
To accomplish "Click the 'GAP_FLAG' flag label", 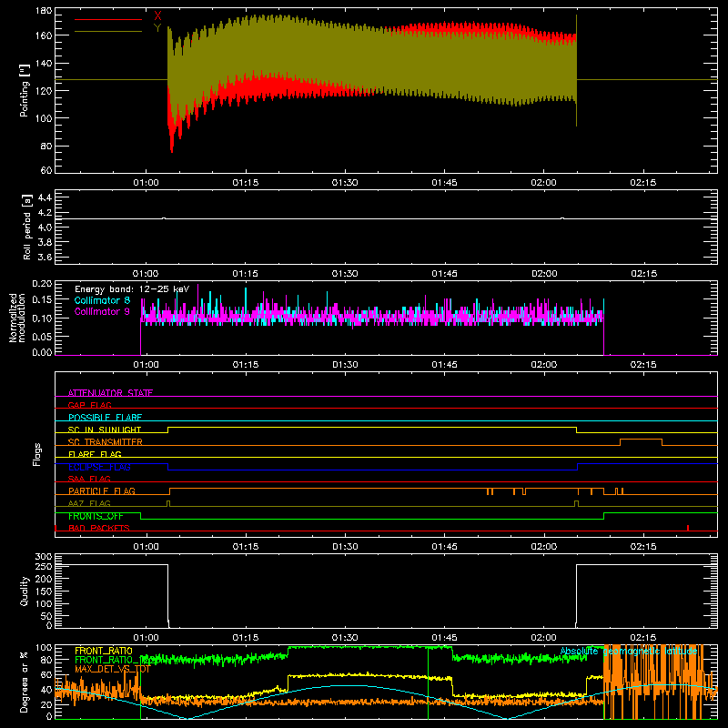I will (89, 405).
